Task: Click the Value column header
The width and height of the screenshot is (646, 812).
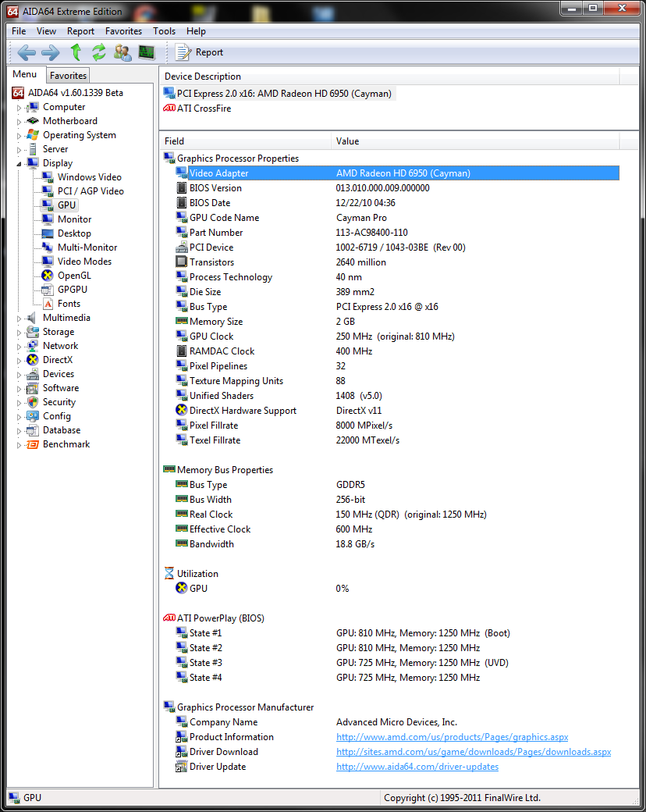Action: [x=475, y=141]
